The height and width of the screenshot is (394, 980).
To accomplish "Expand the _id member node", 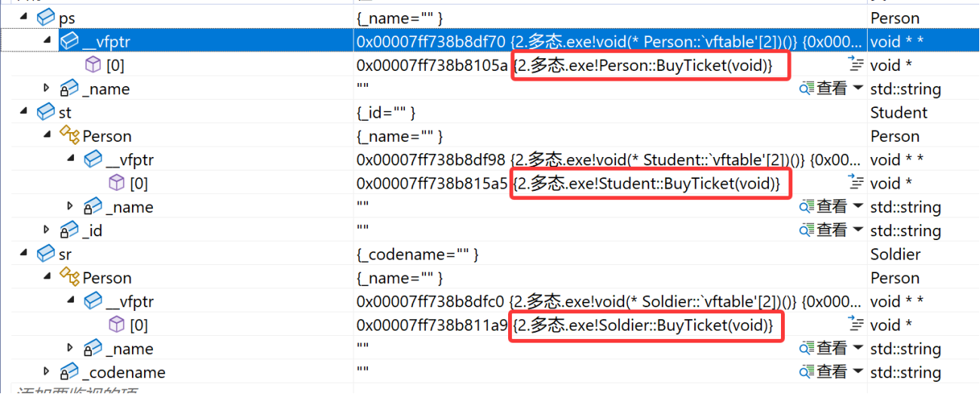I will (47, 229).
